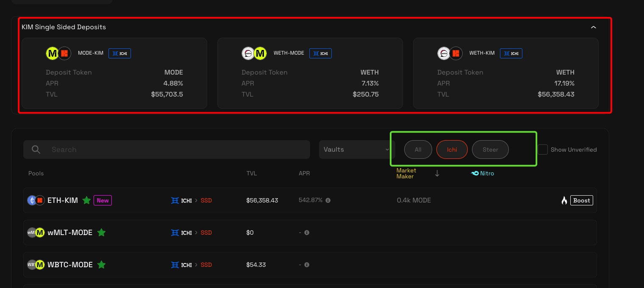Click the ETH-KIM token pair icon
This screenshot has width=644, height=288.
click(36, 200)
